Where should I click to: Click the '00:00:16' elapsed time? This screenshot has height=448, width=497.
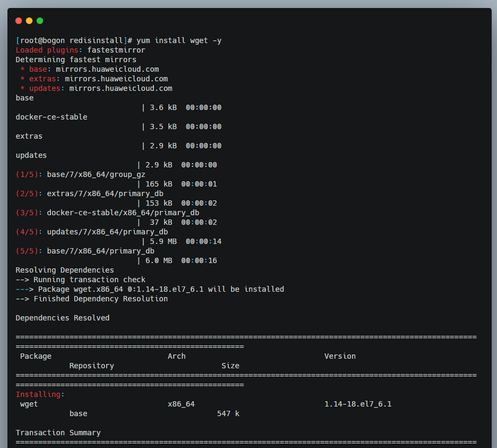click(199, 260)
